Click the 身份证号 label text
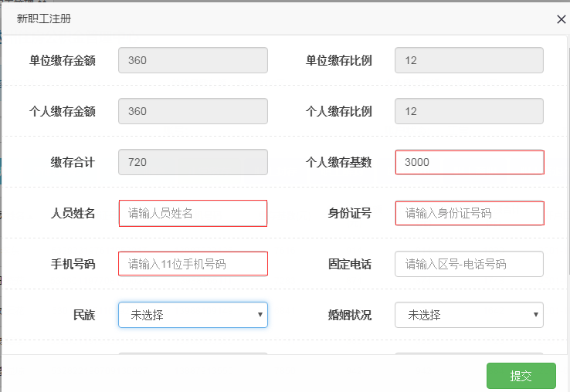This screenshot has height=392, width=570. point(349,214)
